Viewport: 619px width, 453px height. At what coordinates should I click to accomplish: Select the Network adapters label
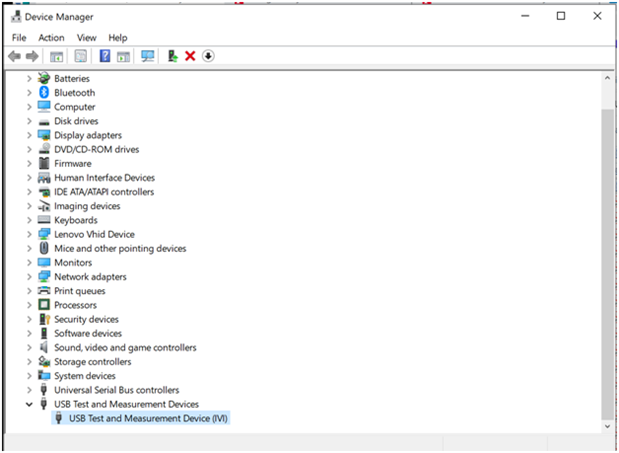click(90, 277)
